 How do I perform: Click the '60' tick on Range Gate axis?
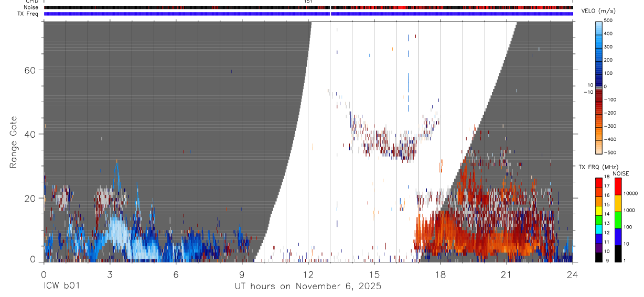pos(30,70)
